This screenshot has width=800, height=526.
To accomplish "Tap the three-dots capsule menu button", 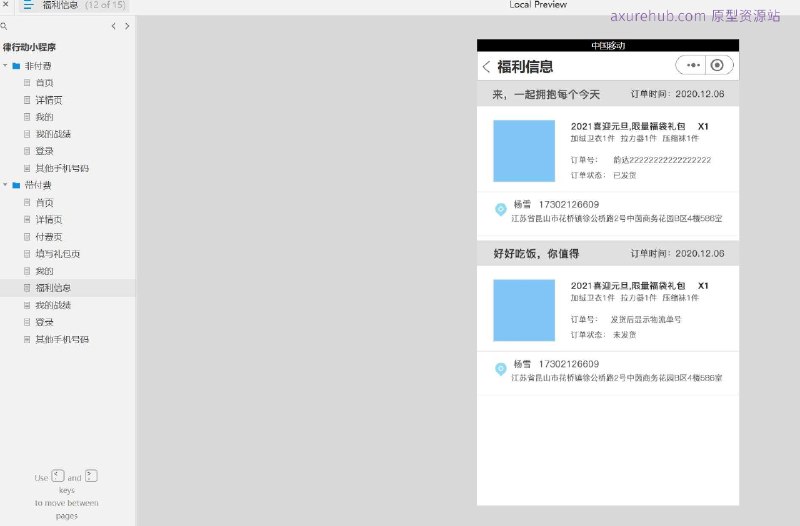I will pos(692,65).
